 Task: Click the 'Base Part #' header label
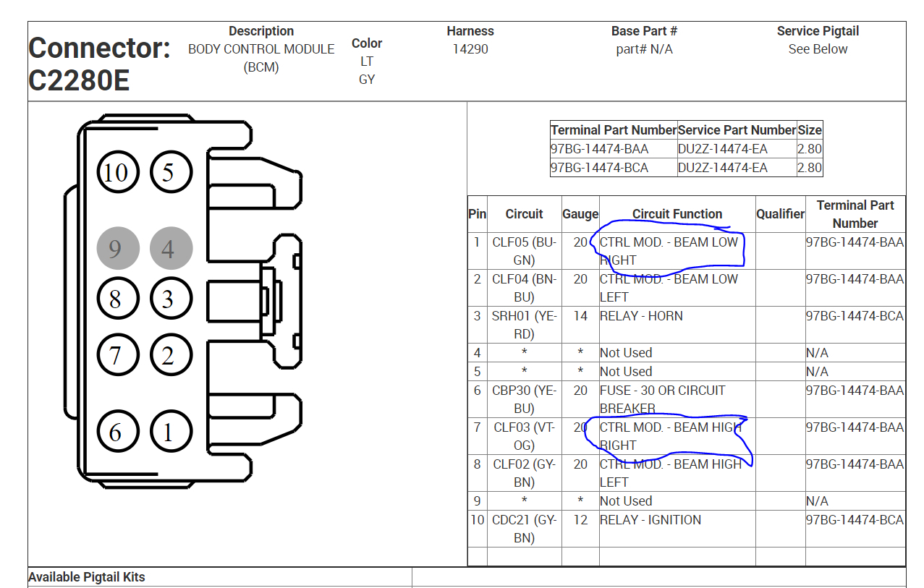tap(644, 31)
